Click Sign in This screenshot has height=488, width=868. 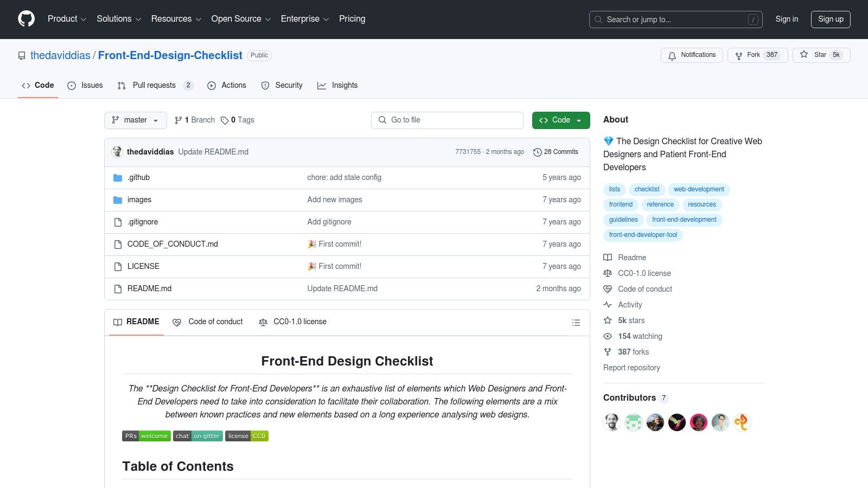pos(787,19)
